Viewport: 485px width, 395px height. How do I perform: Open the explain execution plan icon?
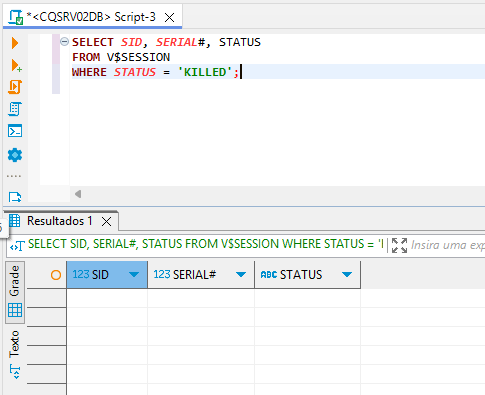pos(15,109)
